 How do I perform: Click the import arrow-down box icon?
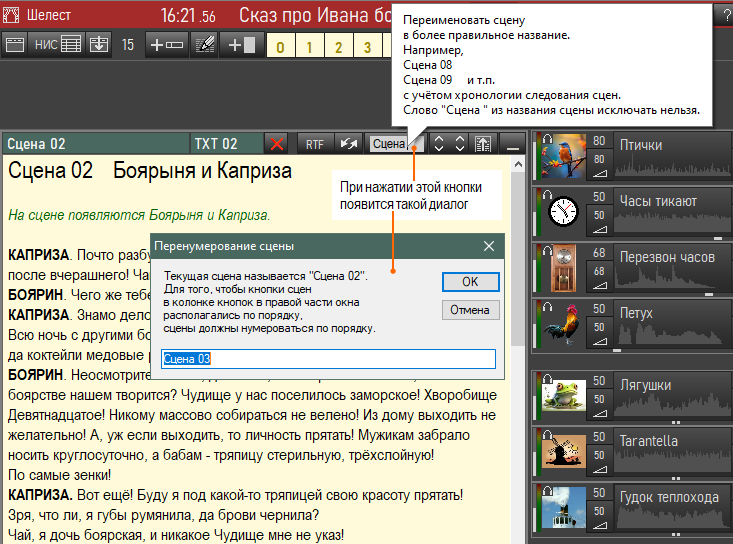[x=99, y=45]
